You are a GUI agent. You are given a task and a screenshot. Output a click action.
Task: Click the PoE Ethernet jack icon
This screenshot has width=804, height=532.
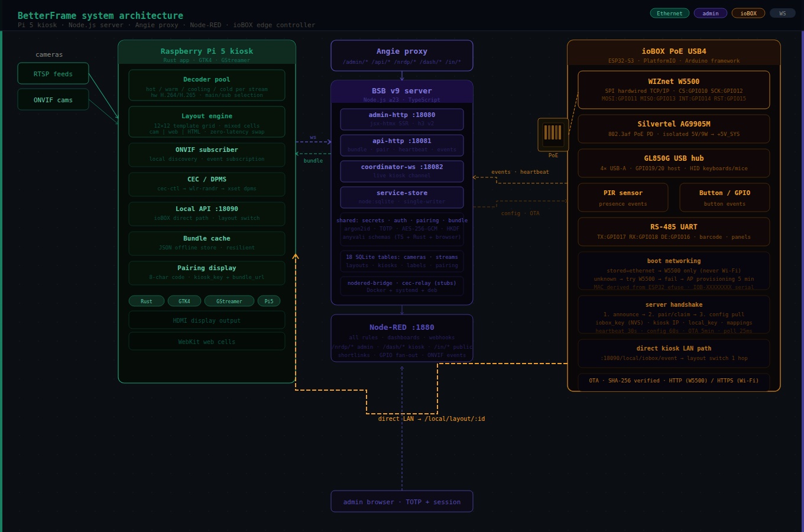click(553, 134)
